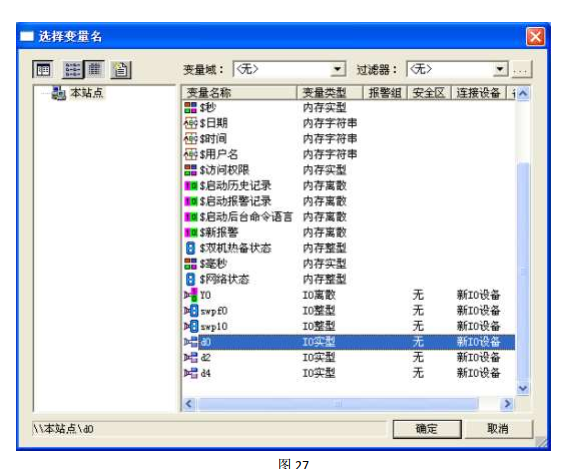Image resolution: width=562 pixels, height=469 pixels.
Task: Open the 过滤器 dropdown list
Action: coord(500,69)
